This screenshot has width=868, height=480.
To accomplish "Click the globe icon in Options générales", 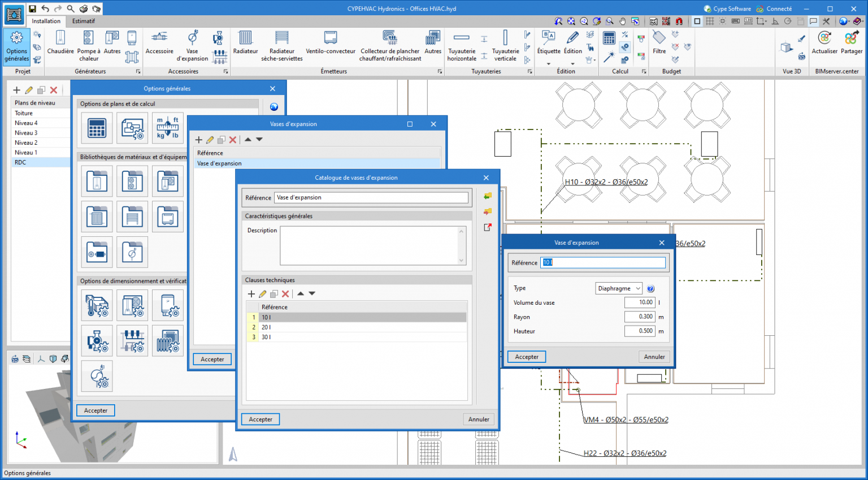I will [274, 107].
